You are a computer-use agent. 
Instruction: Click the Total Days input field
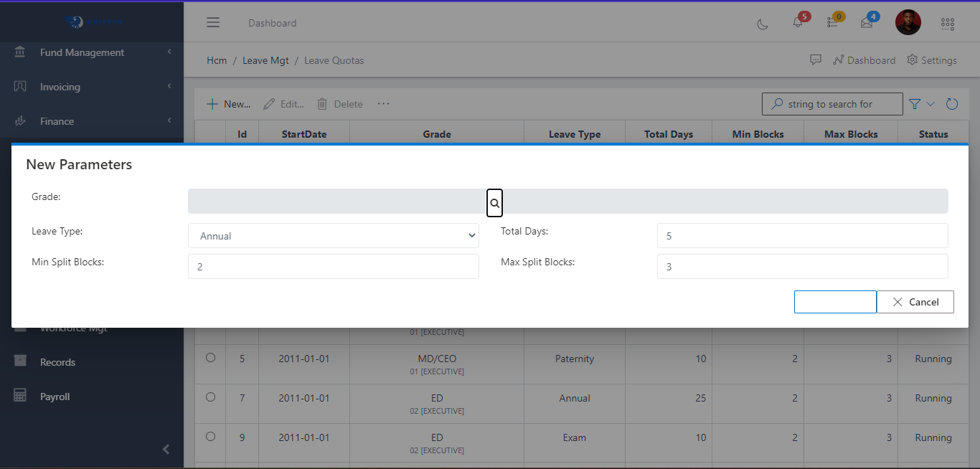pyautogui.click(x=802, y=236)
